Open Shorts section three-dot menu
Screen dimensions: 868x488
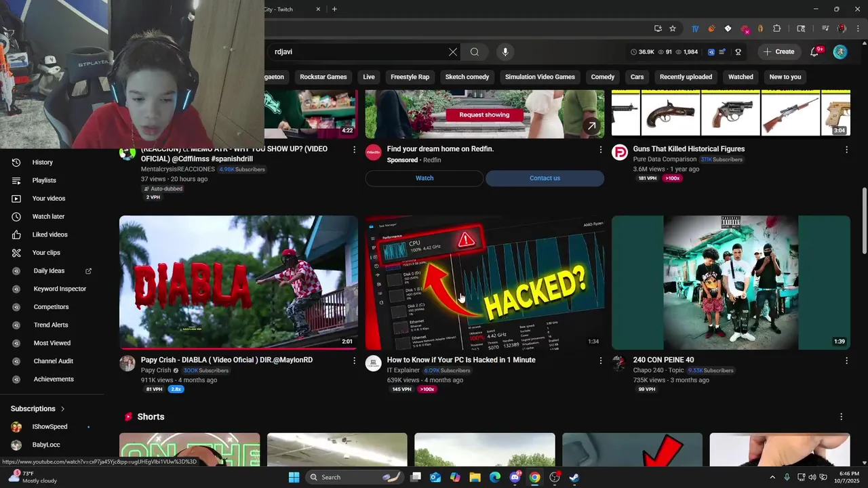click(841, 417)
